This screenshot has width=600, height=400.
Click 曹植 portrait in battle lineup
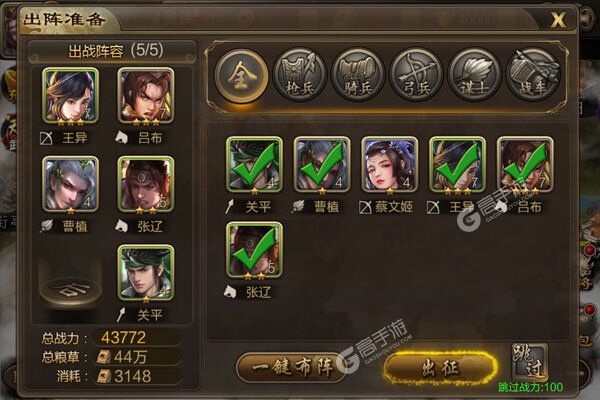pyautogui.click(x=70, y=184)
